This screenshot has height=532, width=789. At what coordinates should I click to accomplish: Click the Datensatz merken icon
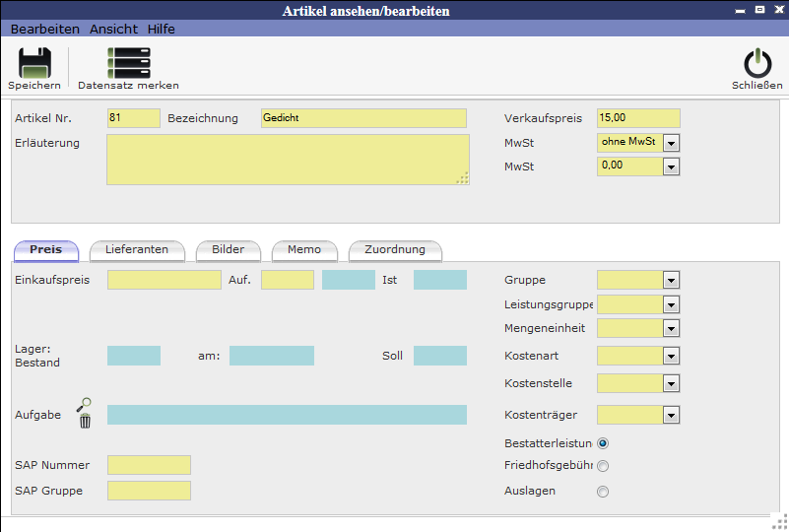tap(128, 63)
